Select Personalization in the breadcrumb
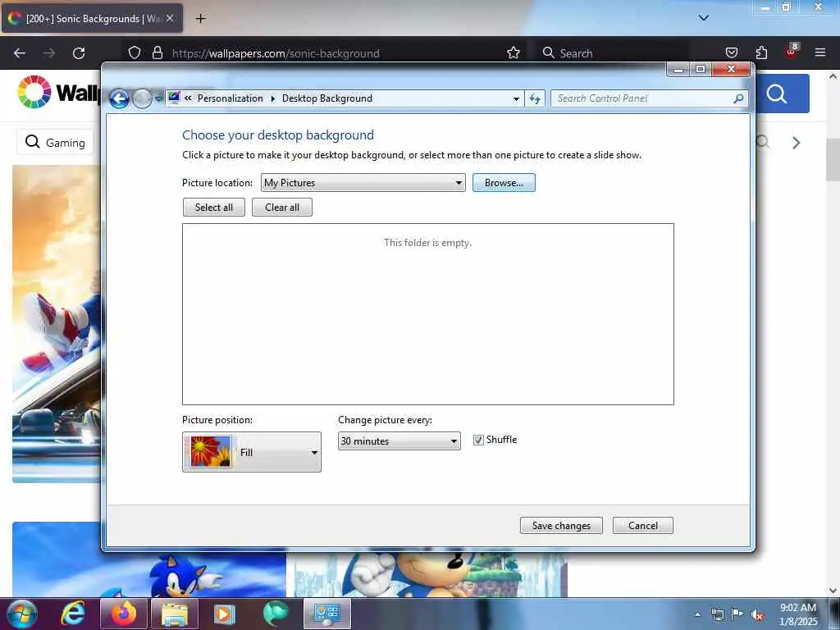The image size is (840, 630). coord(231,98)
